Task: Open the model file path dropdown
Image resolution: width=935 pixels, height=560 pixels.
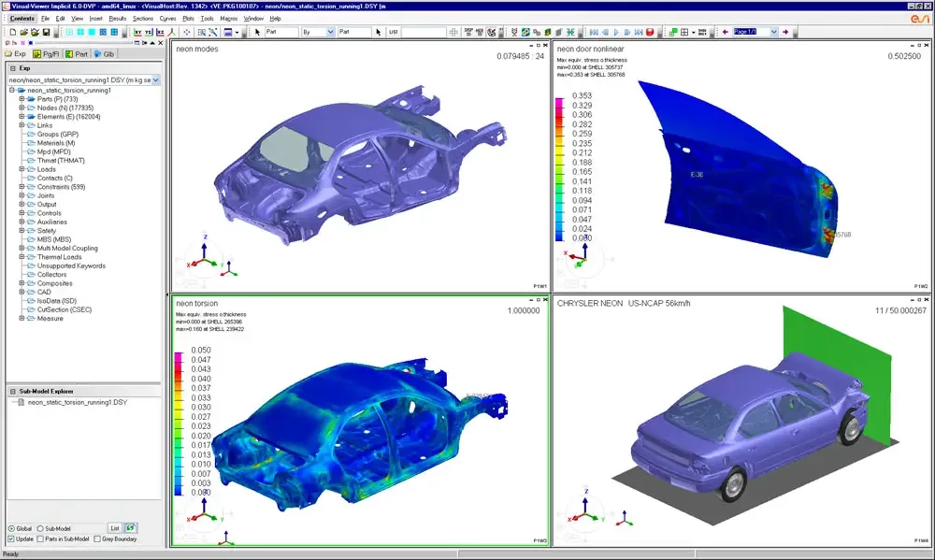Action: click(x=155, y=79)
